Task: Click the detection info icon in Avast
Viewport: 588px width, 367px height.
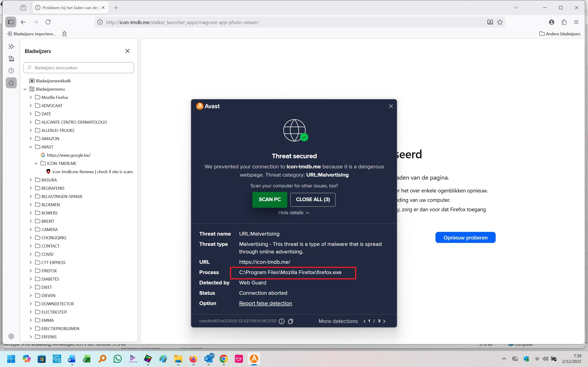Action: 282,321
